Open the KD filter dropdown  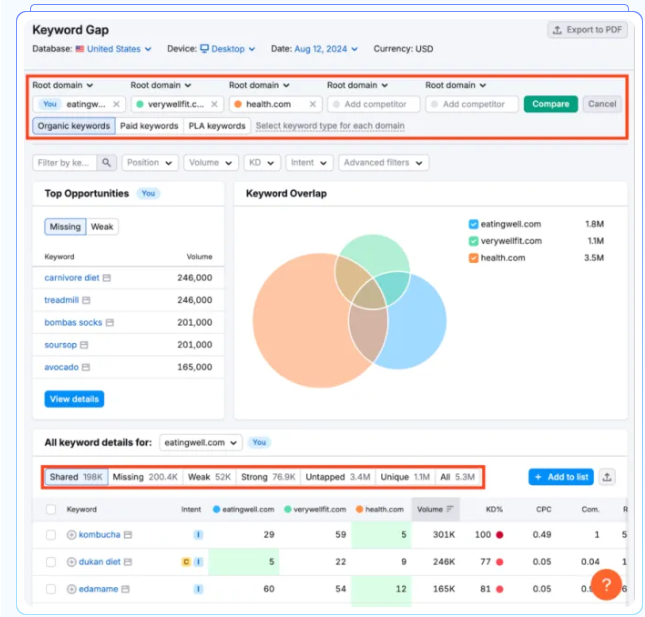point(262,162)
